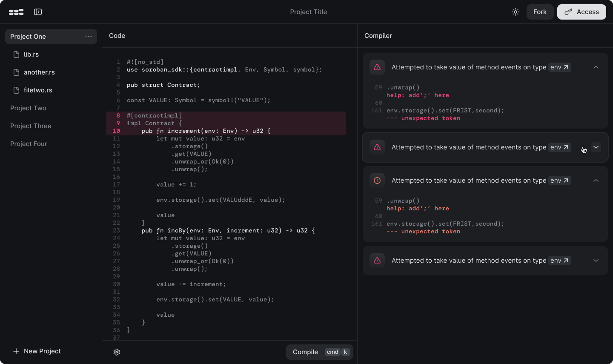Click the circular alert icon on third compiler message
This screenshot has width=613, height=364.
coord(377,181)
